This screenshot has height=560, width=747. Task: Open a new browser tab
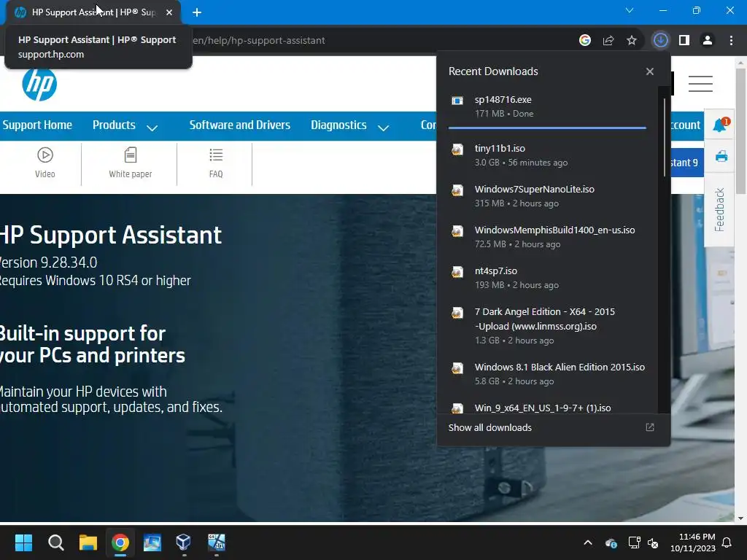coord(197,12)
